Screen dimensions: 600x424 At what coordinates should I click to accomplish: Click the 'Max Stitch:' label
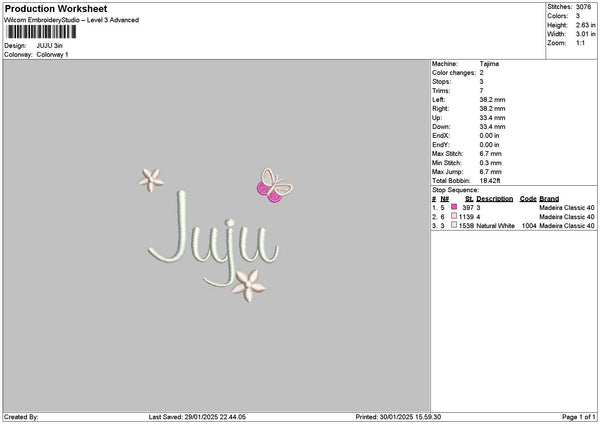[448, 154]
